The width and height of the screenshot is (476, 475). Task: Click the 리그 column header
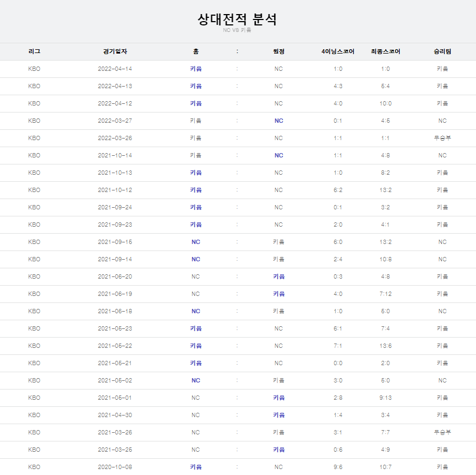click(34, 51)
